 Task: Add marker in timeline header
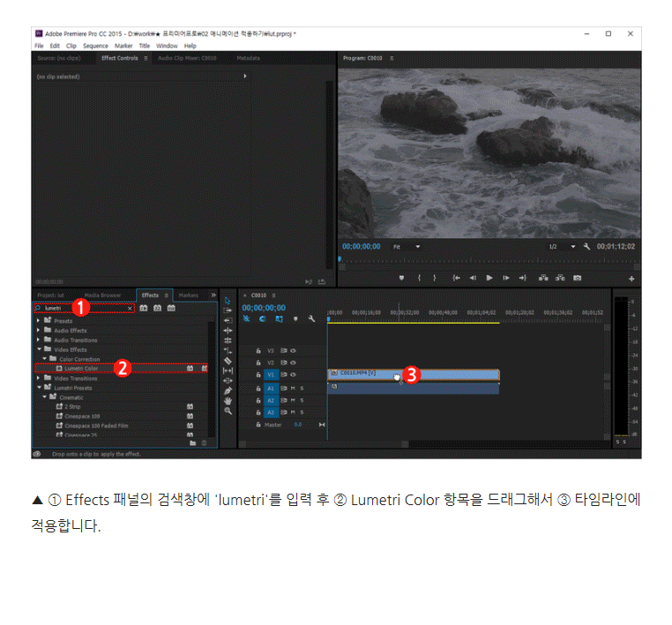[295, 319]
